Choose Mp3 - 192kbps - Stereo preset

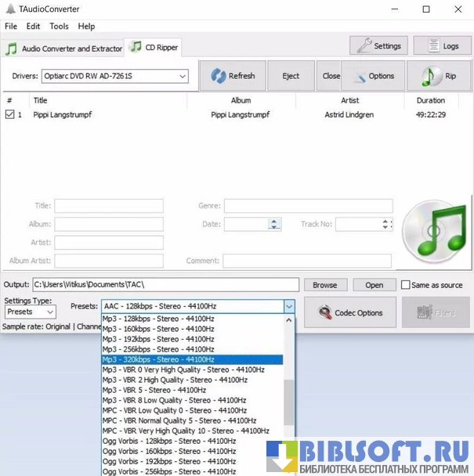[158, 339]
